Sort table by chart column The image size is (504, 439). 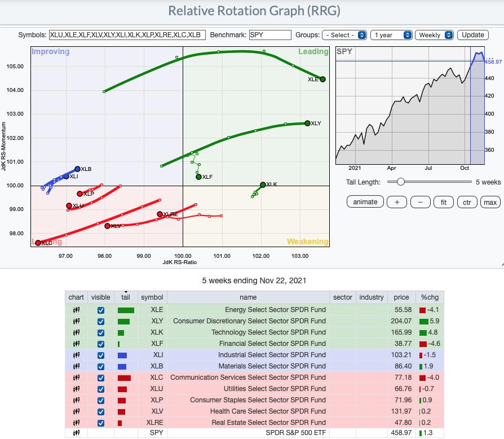pos(76,297)
